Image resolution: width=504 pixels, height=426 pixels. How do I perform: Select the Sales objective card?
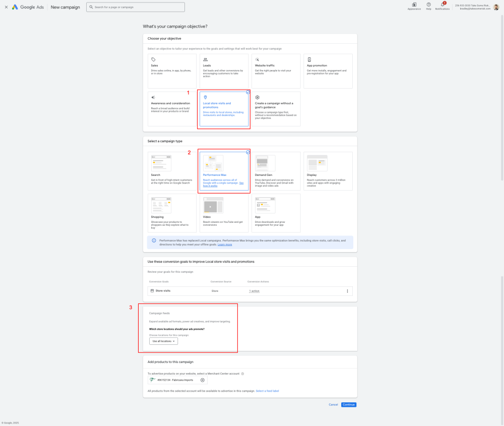click(x=172, y=71)
